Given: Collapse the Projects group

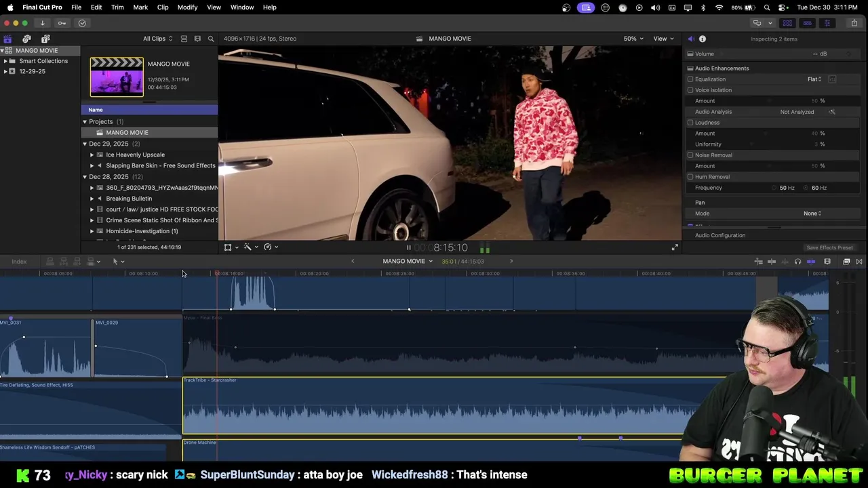Looking at the screenshot, I should [x=85, y=122].
